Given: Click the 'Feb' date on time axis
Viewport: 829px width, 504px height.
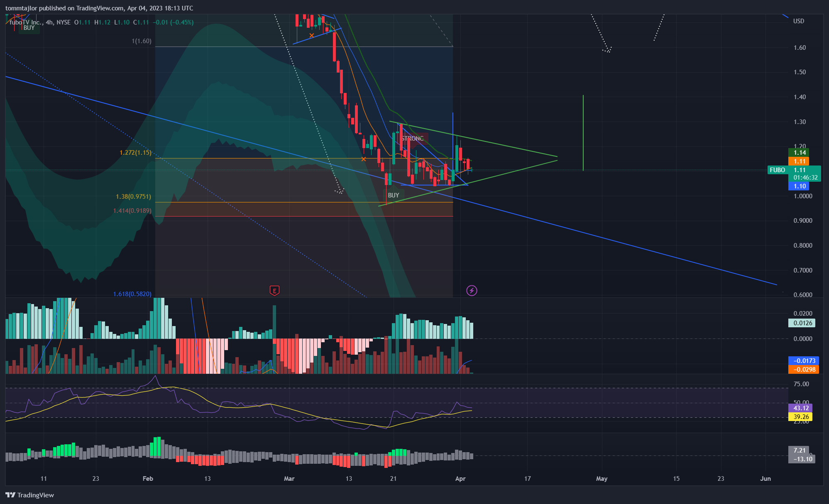Looking at the screenshot, I should coord(148,479).
